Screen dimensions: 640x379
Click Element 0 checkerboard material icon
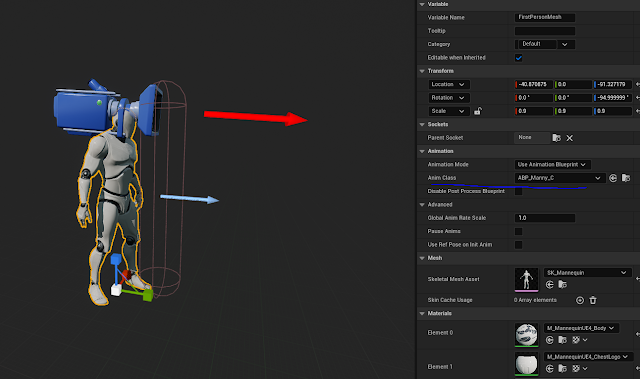(x=576, y=340)
